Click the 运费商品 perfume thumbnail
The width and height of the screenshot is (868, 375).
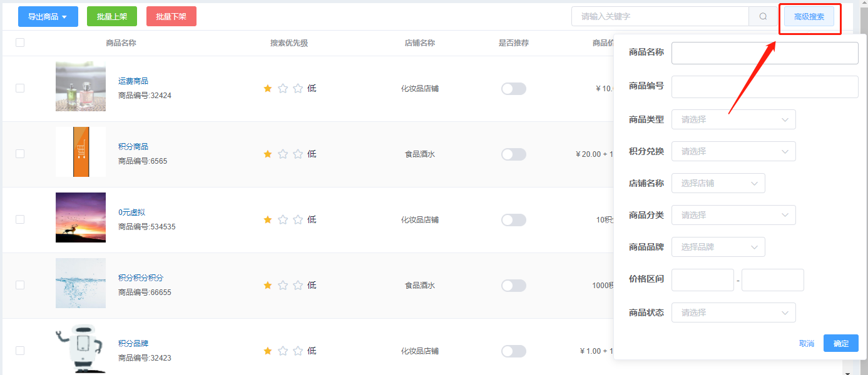click(x=81, y=86)
